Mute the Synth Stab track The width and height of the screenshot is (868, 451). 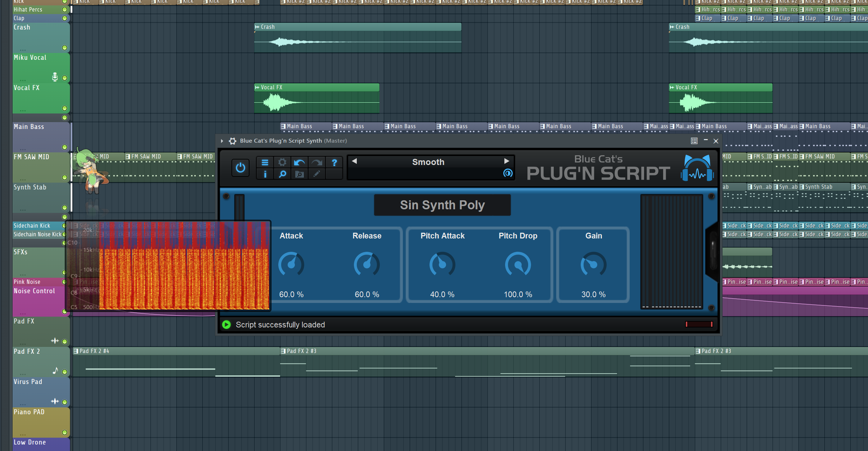click(64, 207)
